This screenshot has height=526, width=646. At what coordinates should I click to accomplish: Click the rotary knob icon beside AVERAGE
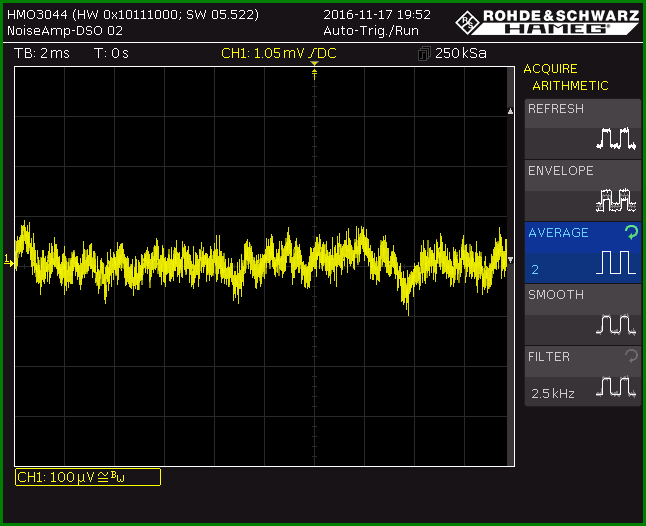632,232
